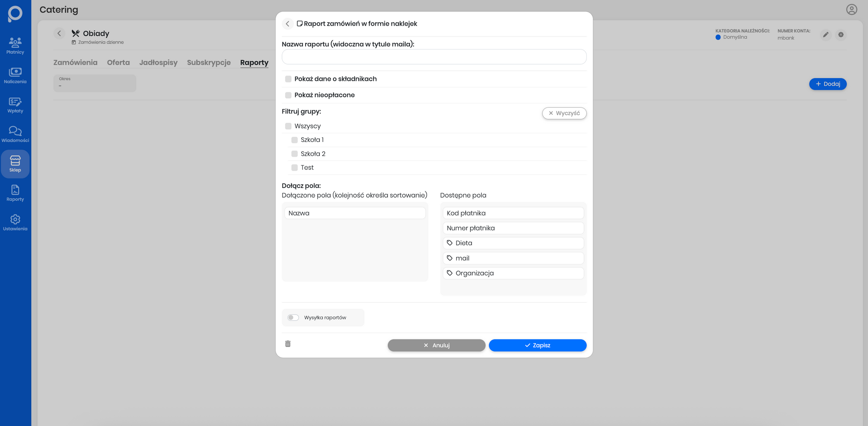This screenshot has height=426, width=868.
Task: Switch to the Subskrypcje tab
Action: pos(209,63)
